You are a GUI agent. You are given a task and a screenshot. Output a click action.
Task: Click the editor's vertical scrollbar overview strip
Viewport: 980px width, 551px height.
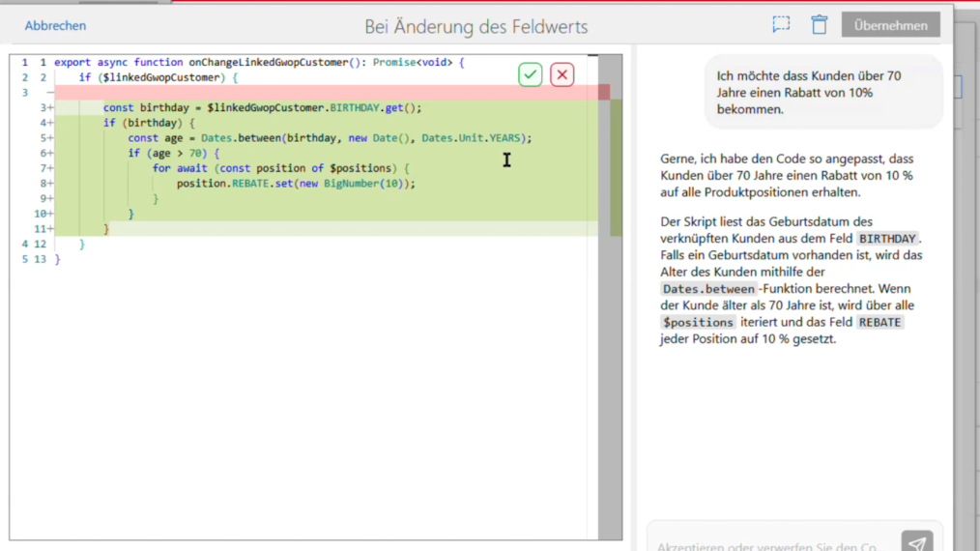pyautogui.click(x=616, y=290)
